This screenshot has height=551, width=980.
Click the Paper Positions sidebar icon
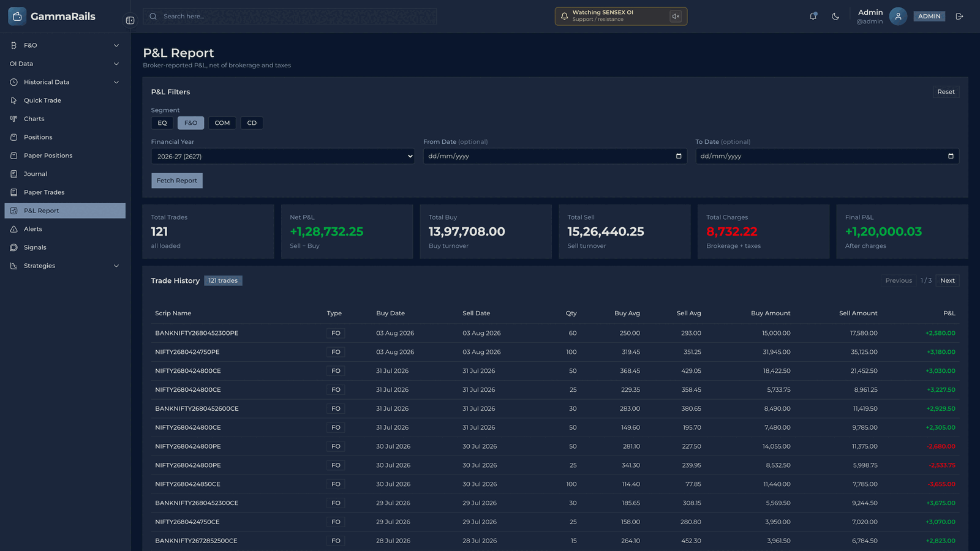pyautogui.click(x=13, y=156)
